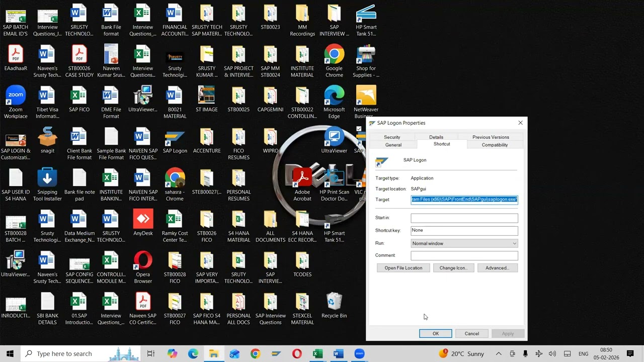Screen dimensions: 644x362
Task: Select the STEXCEL MATERIAL folder
Action: point(302,309)
